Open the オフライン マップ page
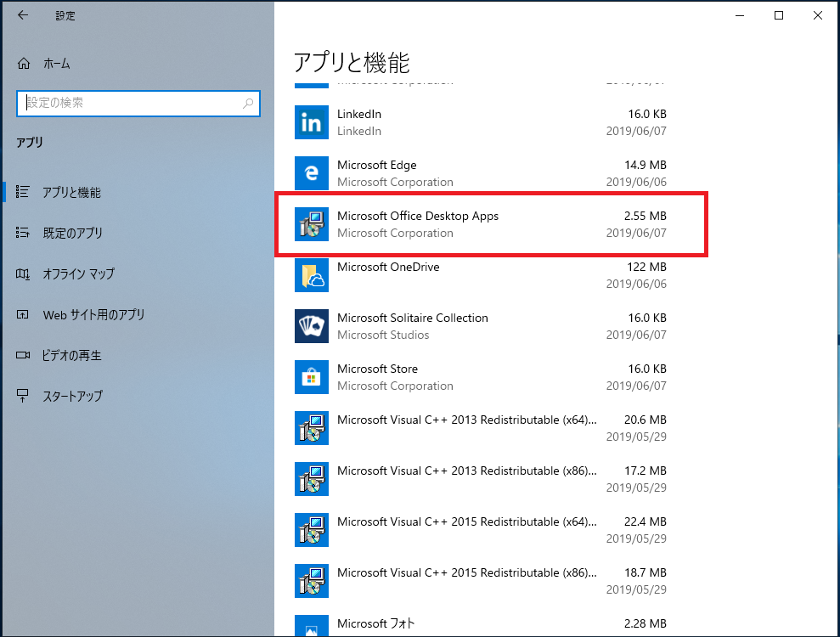Screen dimensions: 840x637 tap(138, 273)
